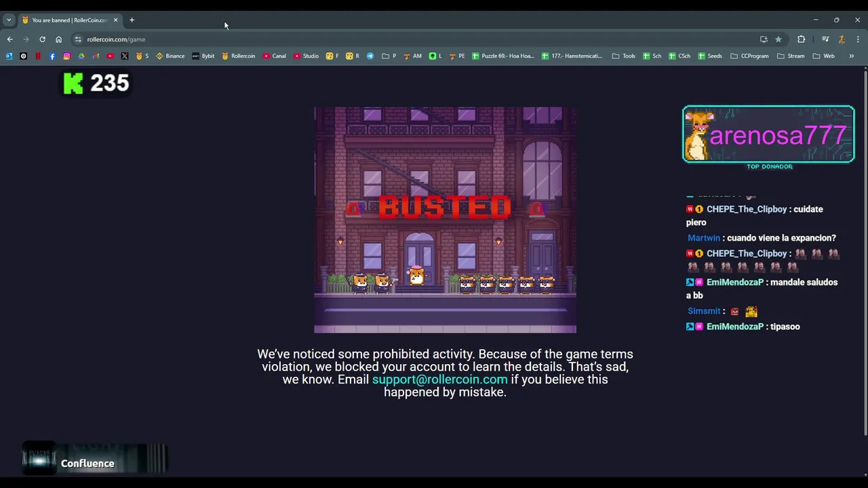Expand the Web bookmark folder

pyautogui.click(x=824, y=56)
